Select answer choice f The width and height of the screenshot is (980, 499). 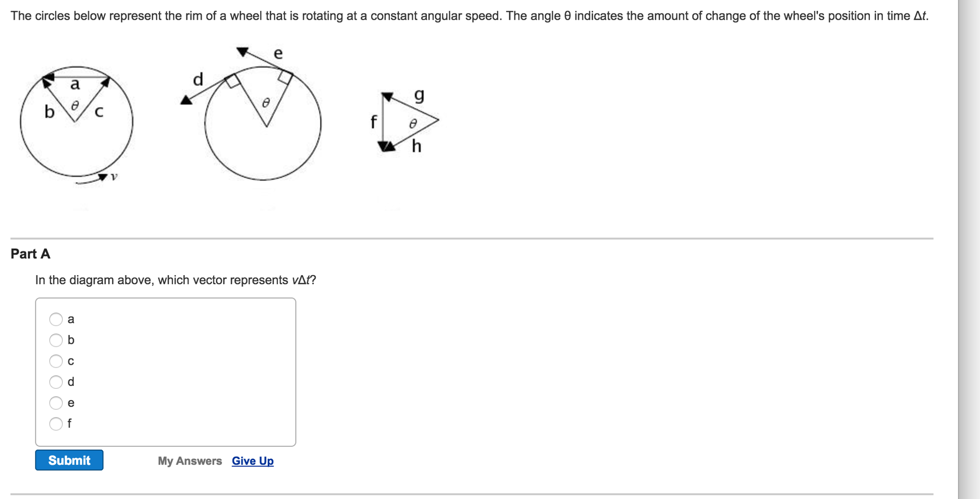click(56, 423)
